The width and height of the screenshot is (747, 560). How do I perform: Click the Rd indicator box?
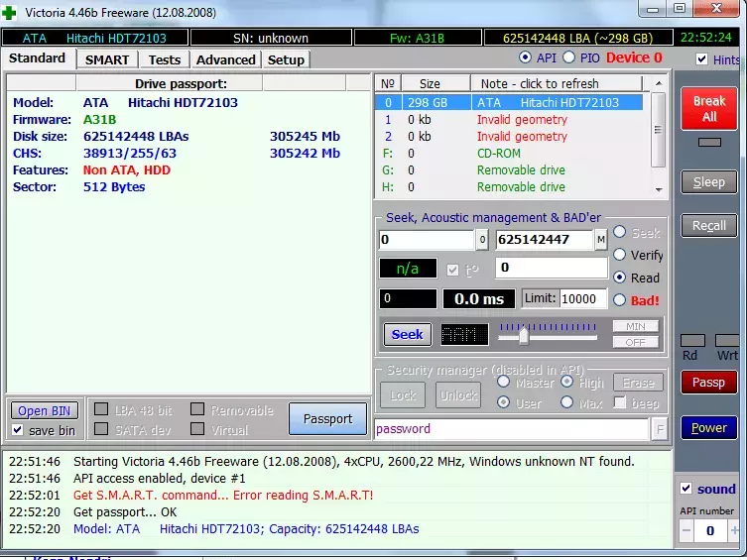click(692, 340)
